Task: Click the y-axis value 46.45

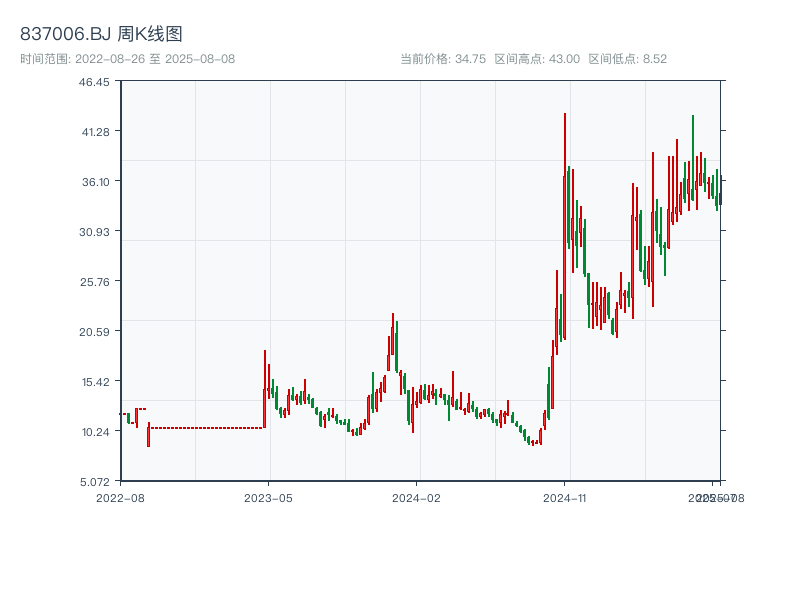Action: tap(94, 82)
